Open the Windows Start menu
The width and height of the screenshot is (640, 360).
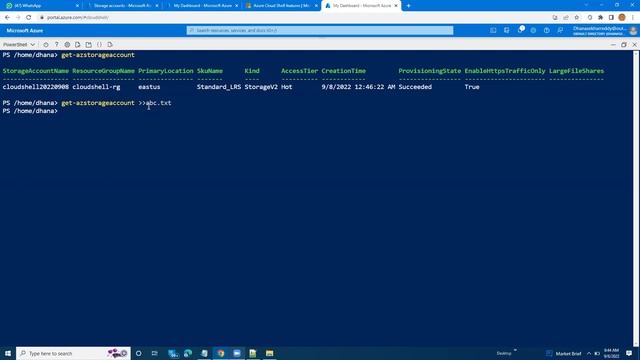click(x=8, y=353)
